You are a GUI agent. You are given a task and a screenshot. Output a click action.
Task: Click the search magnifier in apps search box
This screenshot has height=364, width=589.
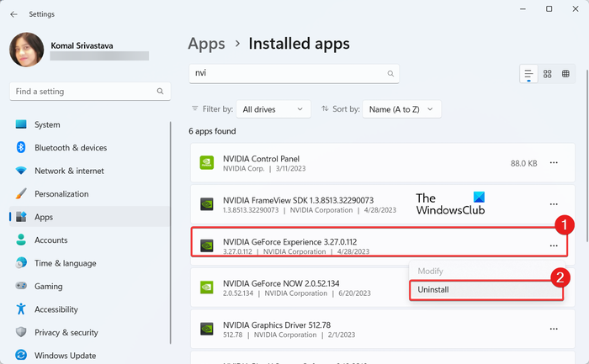(390, 73)
